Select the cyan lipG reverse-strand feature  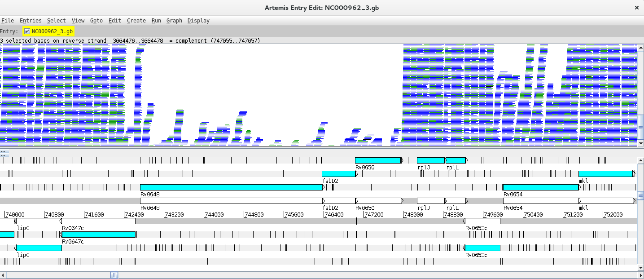[x=39, y=248]
